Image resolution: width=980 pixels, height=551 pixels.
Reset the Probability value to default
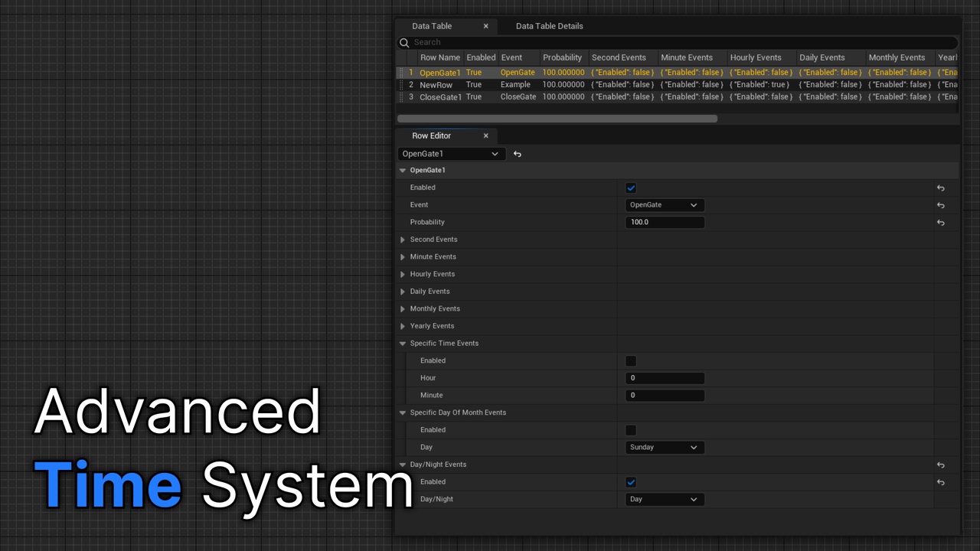point(941,223)
